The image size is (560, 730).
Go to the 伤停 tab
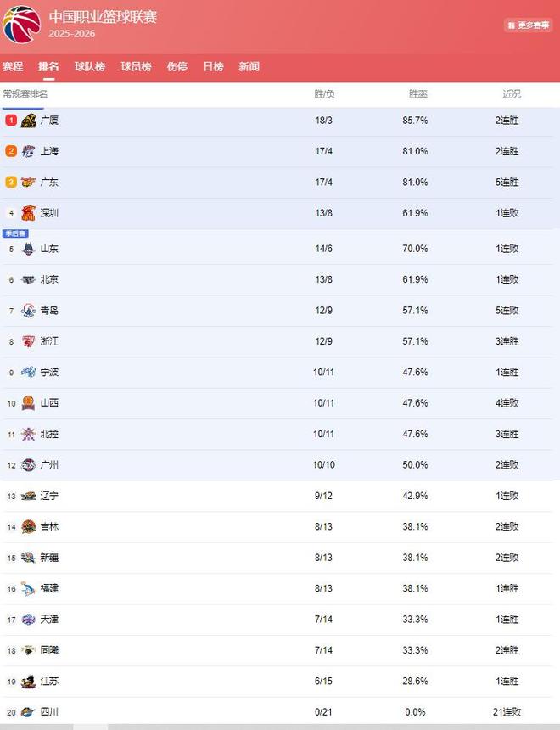[177, 66]
